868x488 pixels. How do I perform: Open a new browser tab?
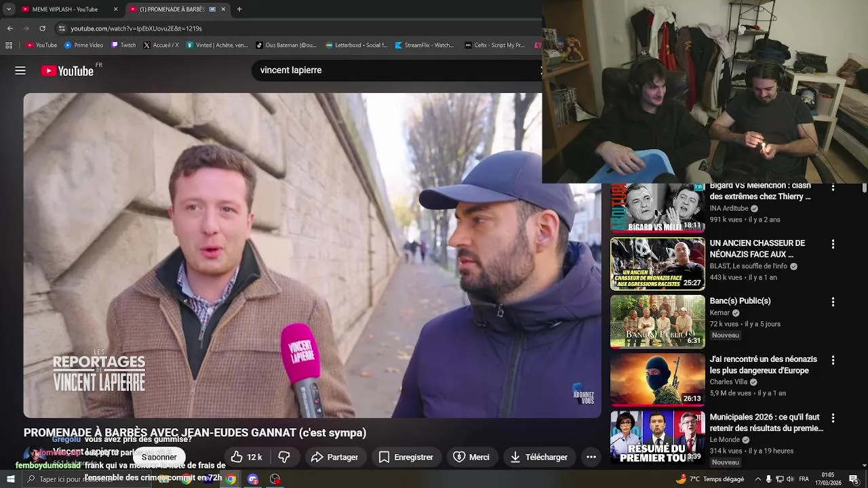(239, 9)
